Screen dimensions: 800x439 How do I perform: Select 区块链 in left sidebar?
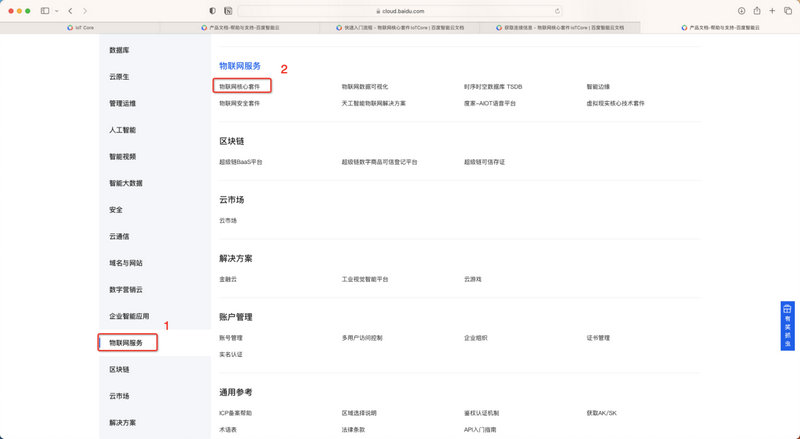point(119,369)
